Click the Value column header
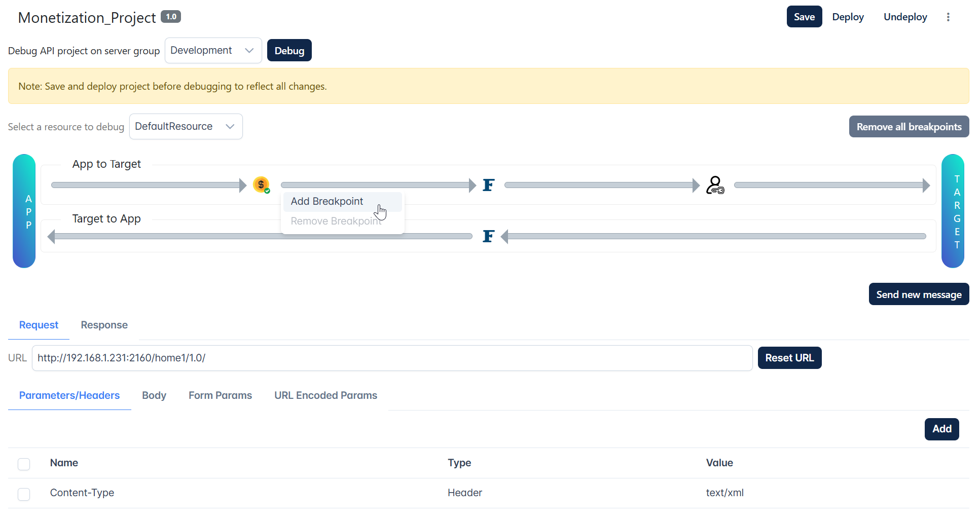 (x=719, y=463)
